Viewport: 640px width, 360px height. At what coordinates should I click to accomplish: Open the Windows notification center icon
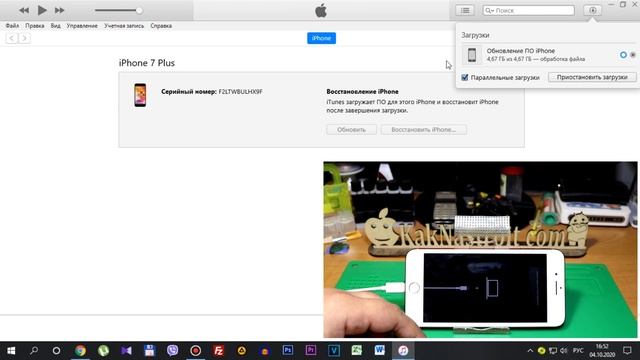[x=627, y=351]
